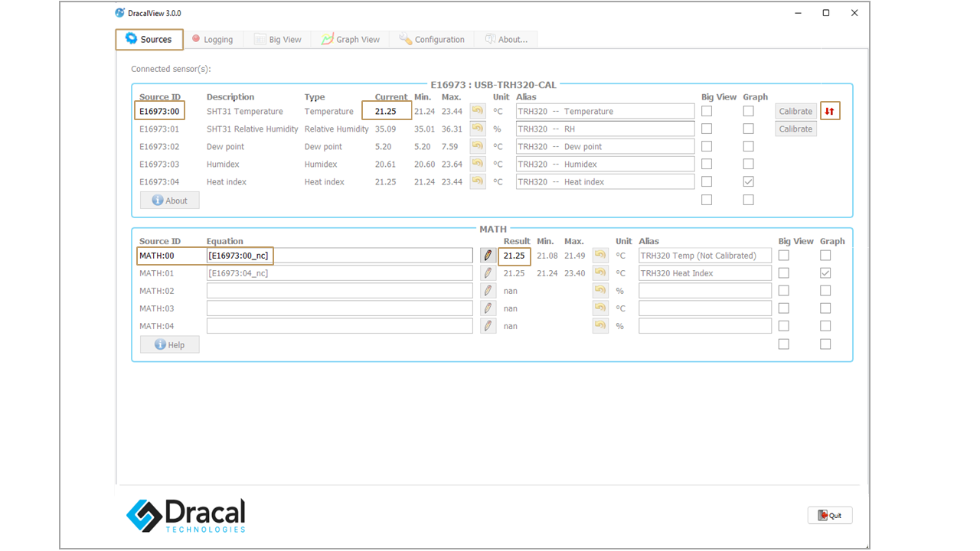Viewport: 980px width, 551px height.
Task: Uncheck Graph for MATH:01 row
Action: (825, 273)
